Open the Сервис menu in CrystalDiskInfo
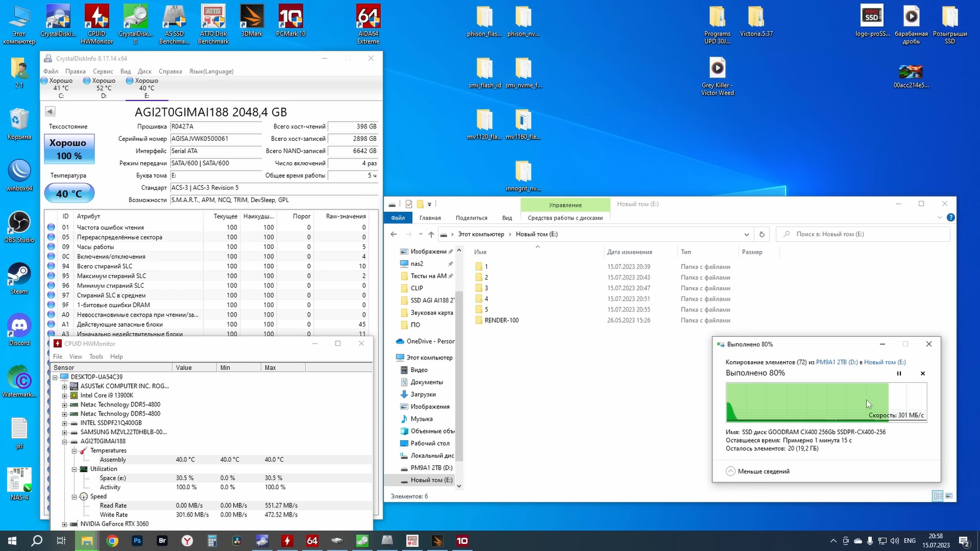Screen dimensions: 980x551 pos(103,71)
